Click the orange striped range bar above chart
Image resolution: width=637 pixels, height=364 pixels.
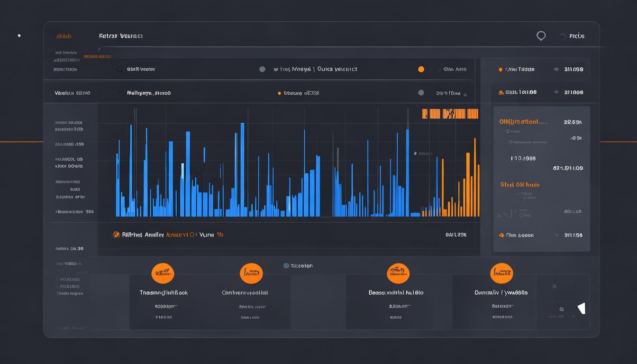(450, 114)
